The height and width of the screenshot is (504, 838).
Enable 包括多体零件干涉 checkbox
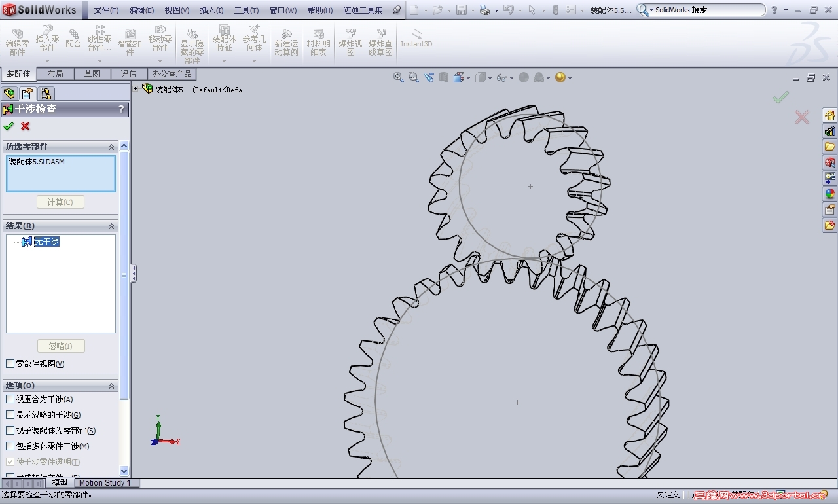pyautogui.click(x=10, y=446)
